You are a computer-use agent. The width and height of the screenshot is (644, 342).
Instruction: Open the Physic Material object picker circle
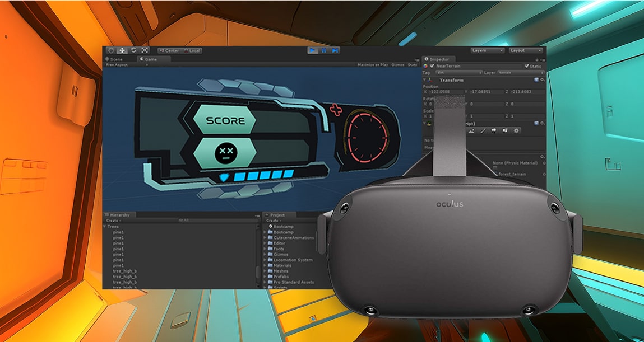click(544, 163)
